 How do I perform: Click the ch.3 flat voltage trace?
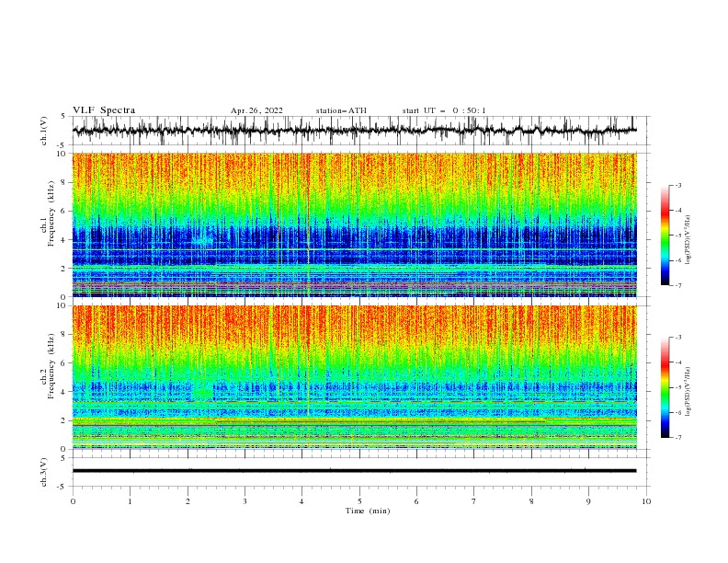(x=354, y=471)
